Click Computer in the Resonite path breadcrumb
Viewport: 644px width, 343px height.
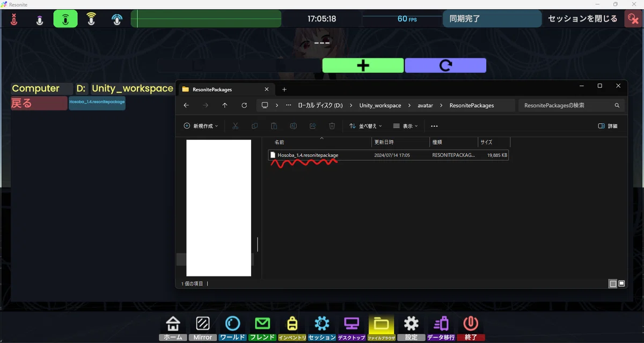(x=35, y=88)
